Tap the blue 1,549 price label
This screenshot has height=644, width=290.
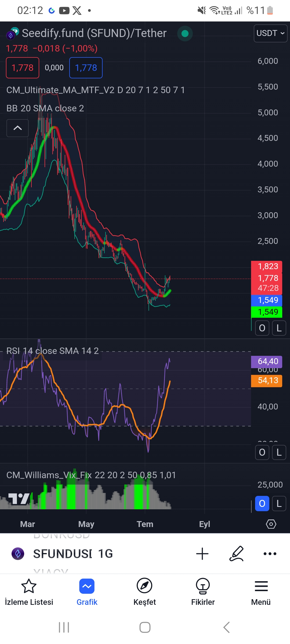267,300
